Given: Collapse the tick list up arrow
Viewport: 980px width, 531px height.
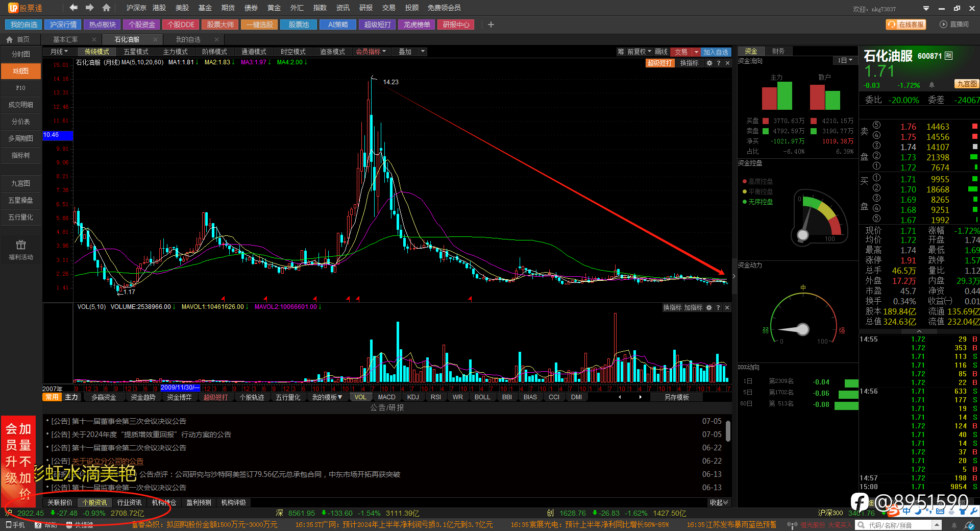Looking at the screenshot, I should (919, 331).
